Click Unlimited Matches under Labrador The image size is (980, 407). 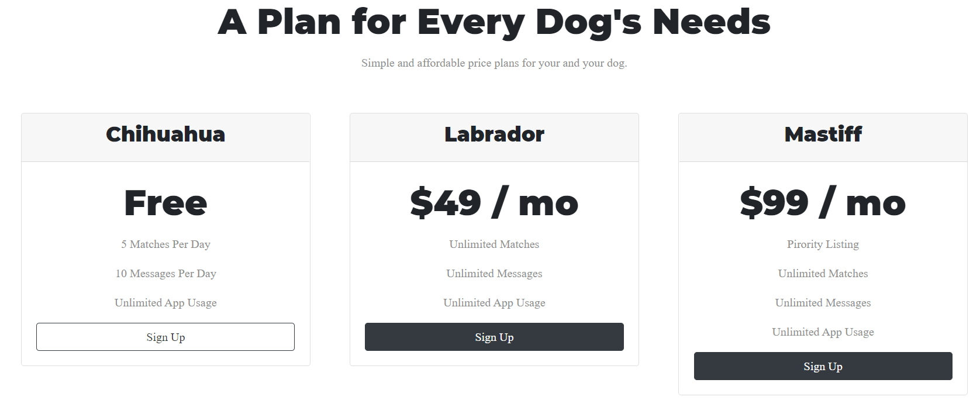[494, 244]
